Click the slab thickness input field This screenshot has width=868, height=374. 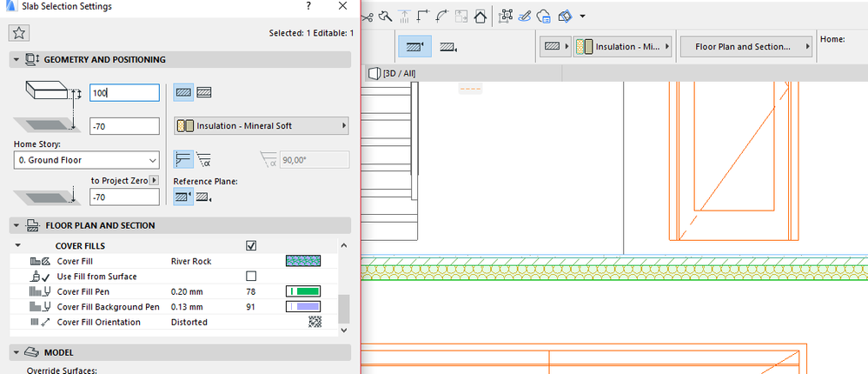pyautogui.click(x=124, y=92)
